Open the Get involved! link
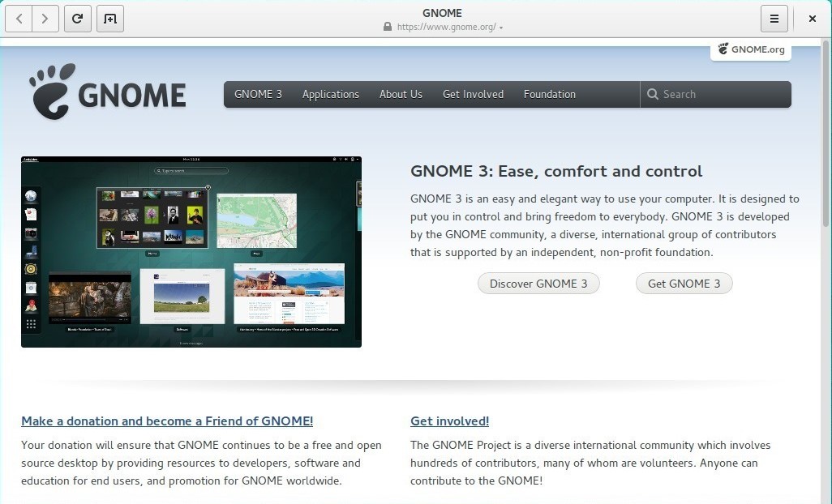 449,421
